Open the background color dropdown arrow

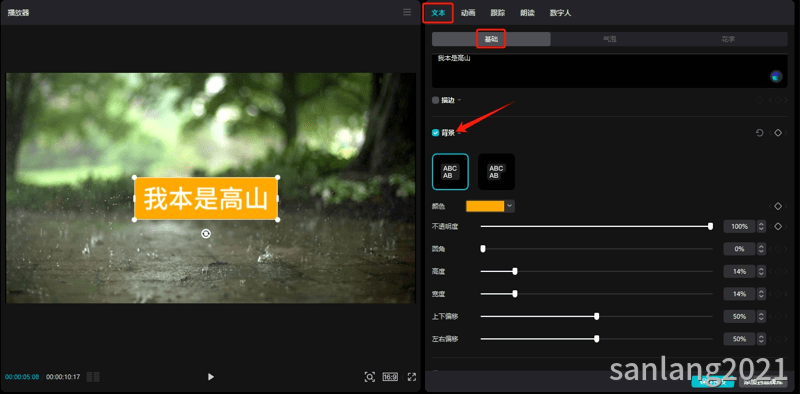coord(509,206)
